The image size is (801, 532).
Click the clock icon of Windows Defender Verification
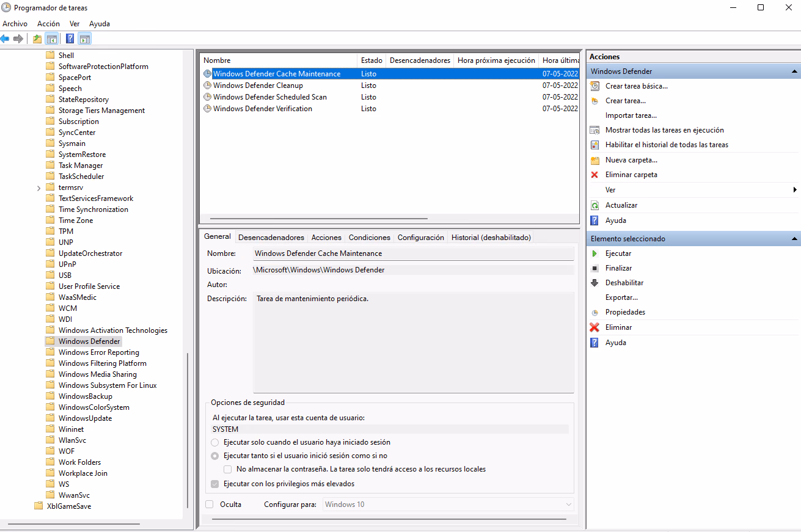[208, 109]
